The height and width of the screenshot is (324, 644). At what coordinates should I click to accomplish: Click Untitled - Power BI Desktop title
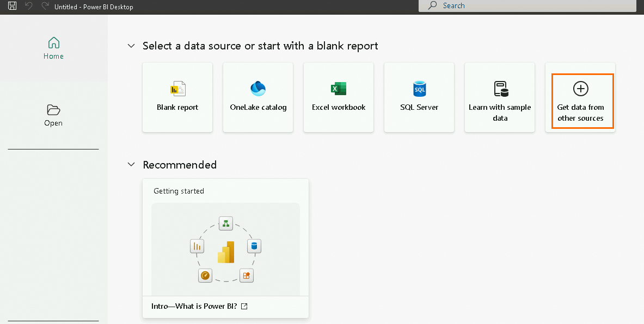94,7
